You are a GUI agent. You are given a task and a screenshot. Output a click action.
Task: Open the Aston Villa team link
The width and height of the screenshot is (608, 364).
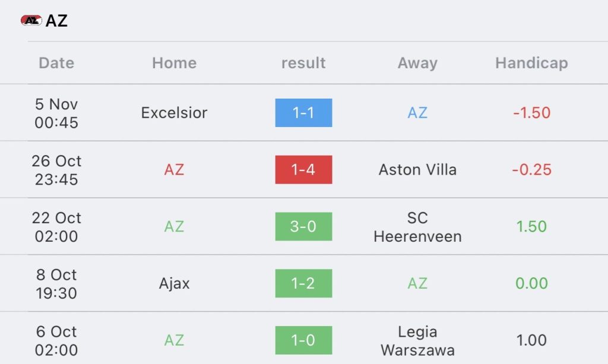pos(417,170)
